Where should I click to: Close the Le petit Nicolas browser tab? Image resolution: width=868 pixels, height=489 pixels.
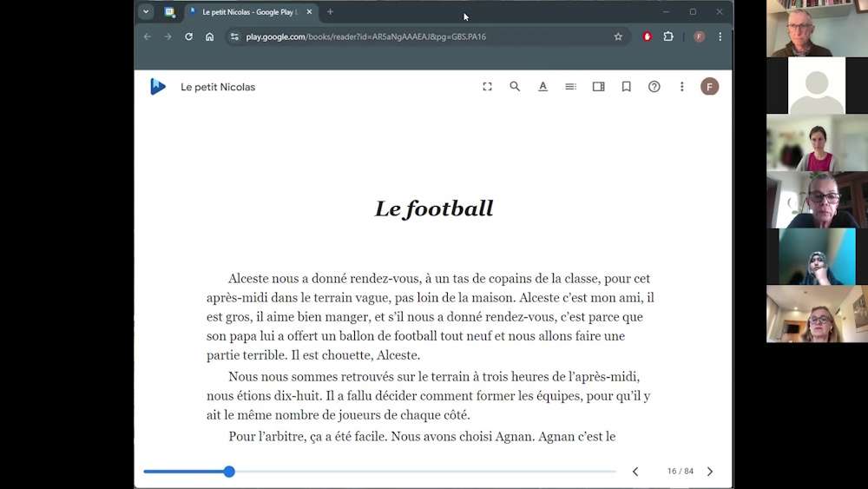pyautogui.click(x=309, y=11)
